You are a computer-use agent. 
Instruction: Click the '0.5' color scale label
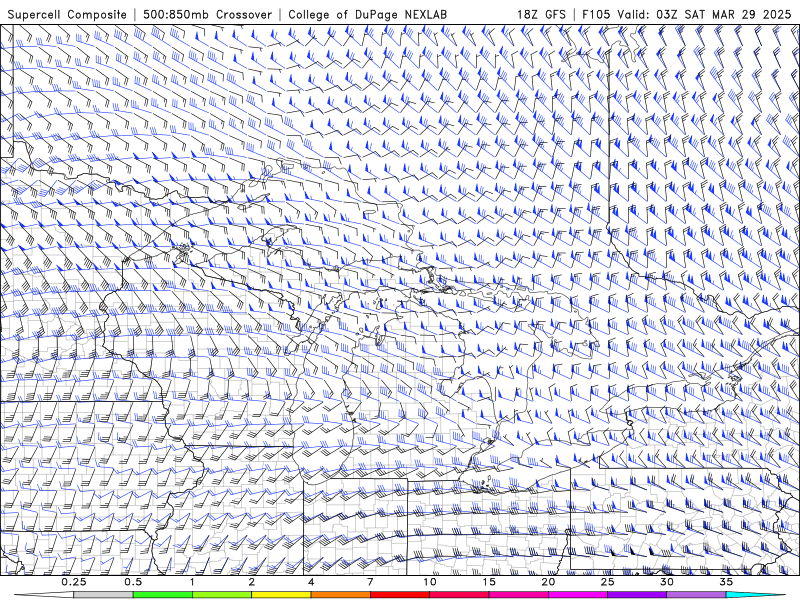pyautogui.click(x=133, y=582)
